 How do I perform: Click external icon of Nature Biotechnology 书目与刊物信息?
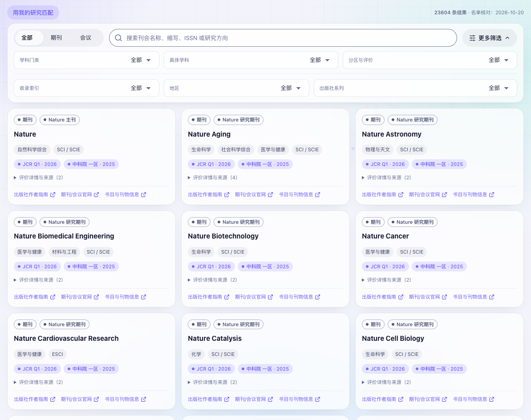318,297
